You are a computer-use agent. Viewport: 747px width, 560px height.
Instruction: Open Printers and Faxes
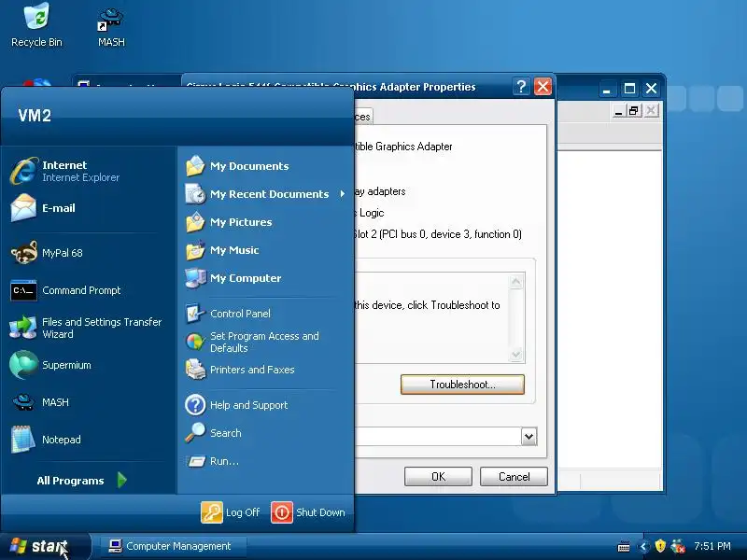coord(264,370)
